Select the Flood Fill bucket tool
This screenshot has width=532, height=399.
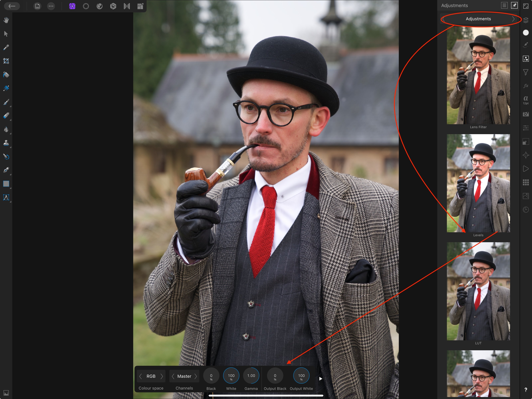(6, 75)
